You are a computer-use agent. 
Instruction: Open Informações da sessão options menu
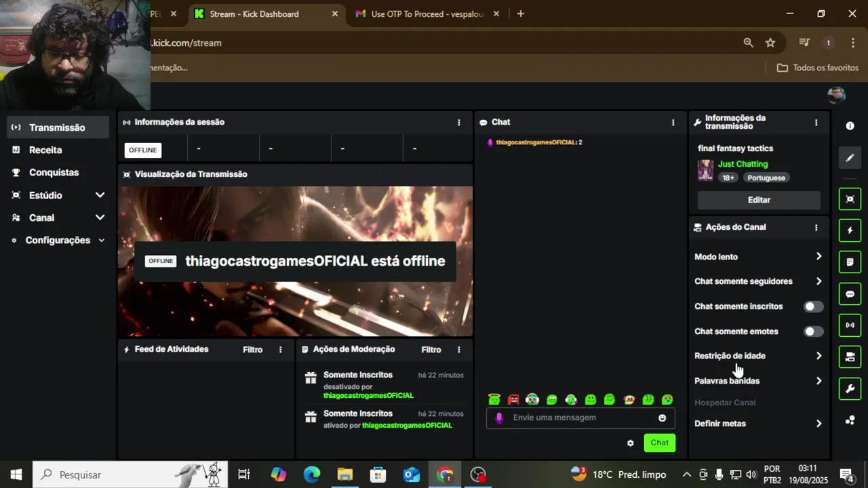pyautogui.click(x=459, y=123)
